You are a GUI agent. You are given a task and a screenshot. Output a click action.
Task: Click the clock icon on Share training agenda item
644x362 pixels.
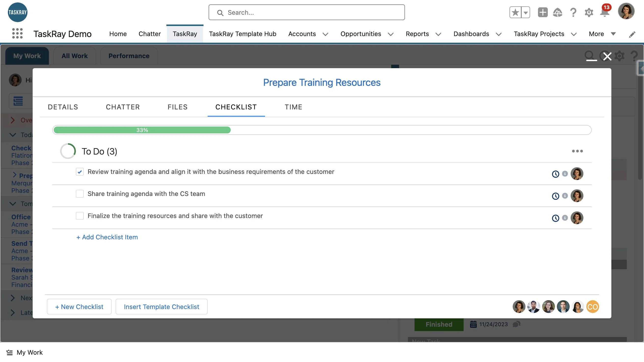coord(555,196)
